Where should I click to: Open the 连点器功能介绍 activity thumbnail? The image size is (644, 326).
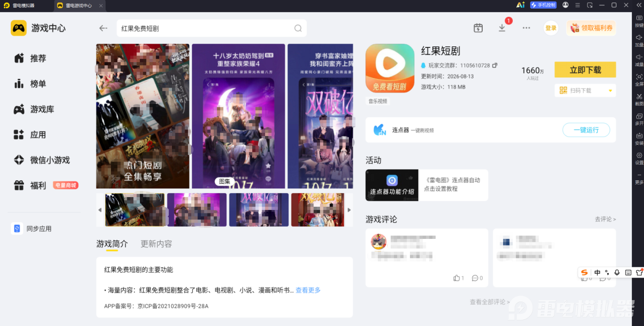coord(392,185)
